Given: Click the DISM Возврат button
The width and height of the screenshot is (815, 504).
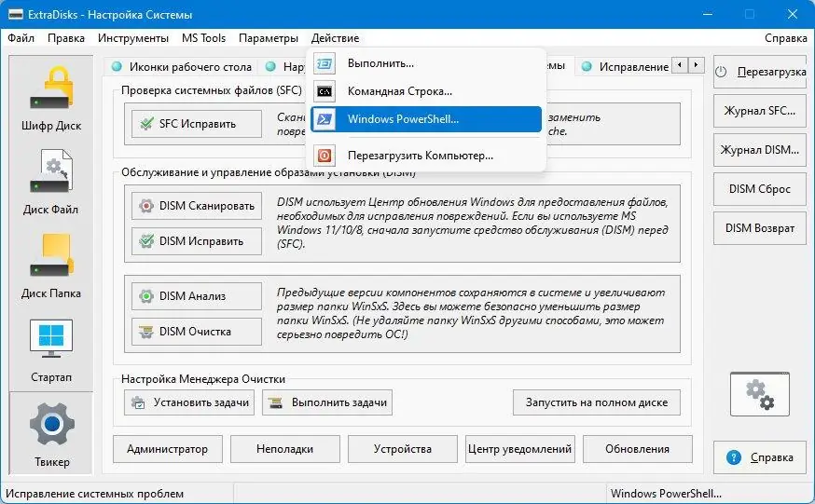Looking at the screenshot, I should pyautogui.click(x=760, y=228).
